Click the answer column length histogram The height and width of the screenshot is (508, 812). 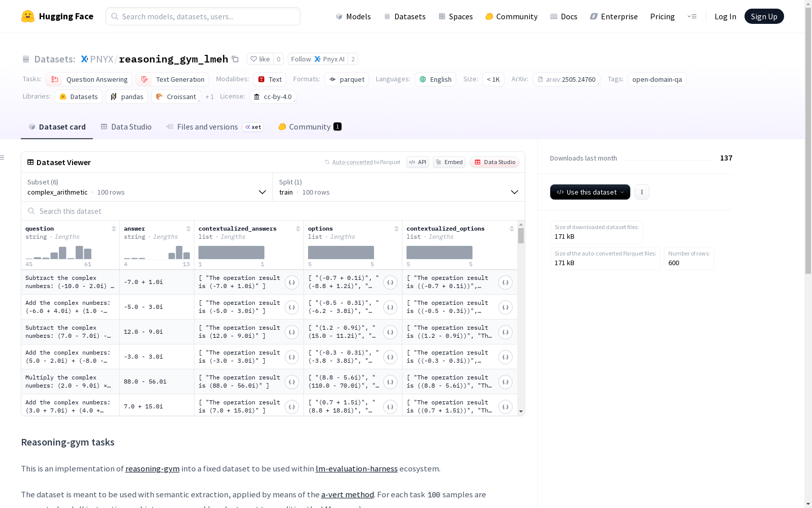157,252
